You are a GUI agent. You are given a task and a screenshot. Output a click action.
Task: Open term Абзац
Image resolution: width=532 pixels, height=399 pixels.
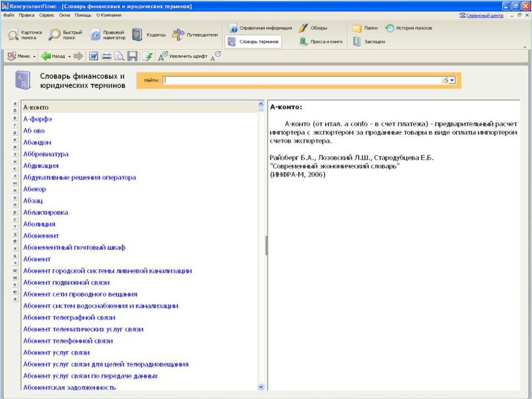(x=33, y=201)
